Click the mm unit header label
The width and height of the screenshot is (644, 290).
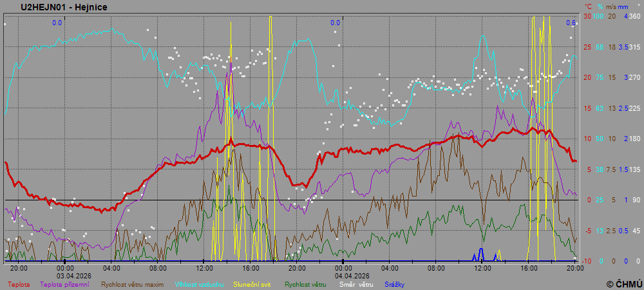pos(625,7)
